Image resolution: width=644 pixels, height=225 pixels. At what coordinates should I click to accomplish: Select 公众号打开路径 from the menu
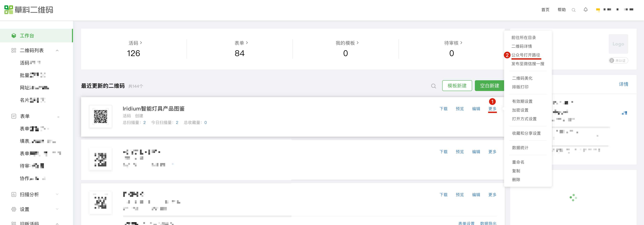click(x=525, y=55)
